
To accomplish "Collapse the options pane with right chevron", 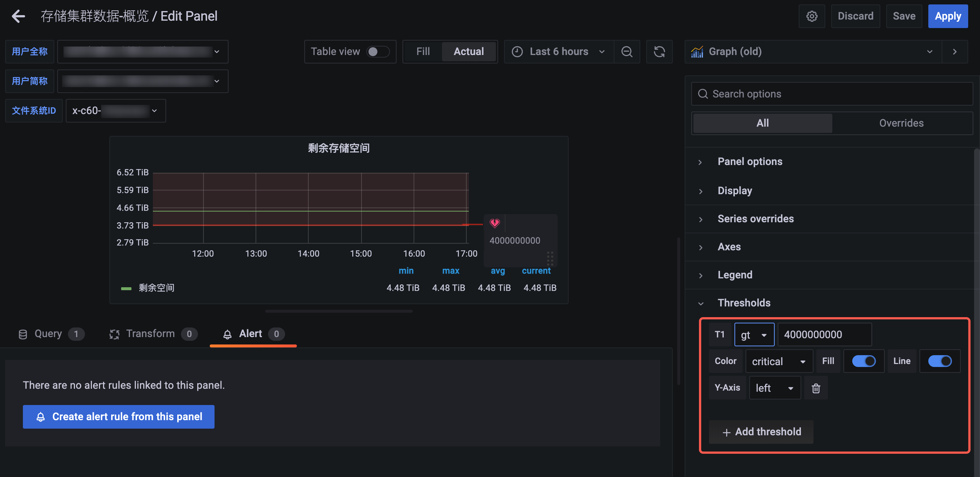I will pos(955,51).
